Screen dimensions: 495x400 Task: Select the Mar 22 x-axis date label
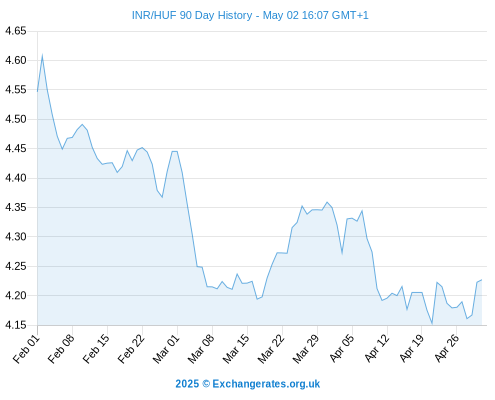(x=272, y=349)
